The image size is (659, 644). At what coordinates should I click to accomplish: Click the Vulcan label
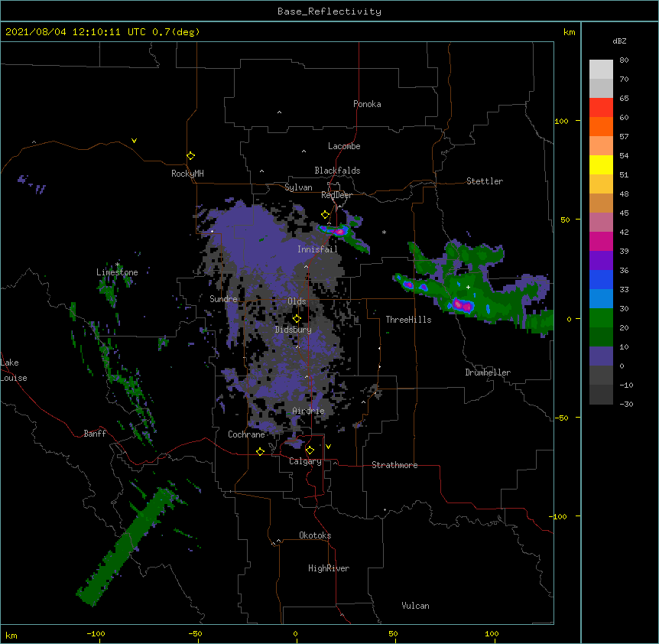point(415,606)
